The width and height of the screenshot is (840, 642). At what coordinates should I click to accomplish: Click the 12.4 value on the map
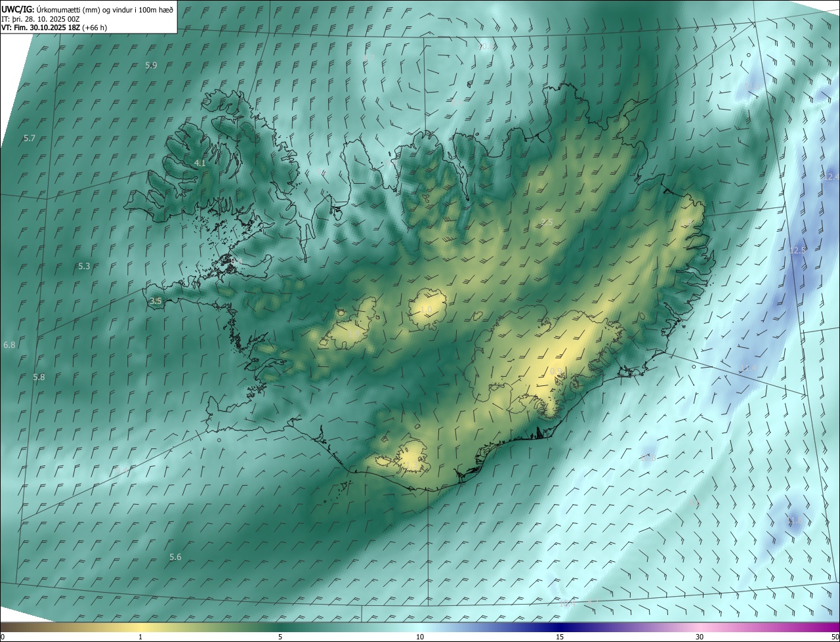(831, 177)
